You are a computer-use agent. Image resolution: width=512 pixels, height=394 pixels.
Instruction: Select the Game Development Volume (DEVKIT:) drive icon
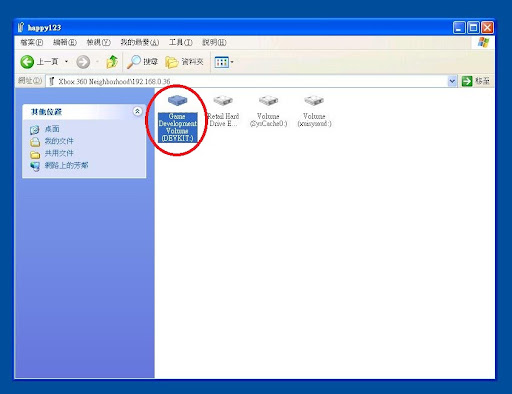tap(177, 100)
